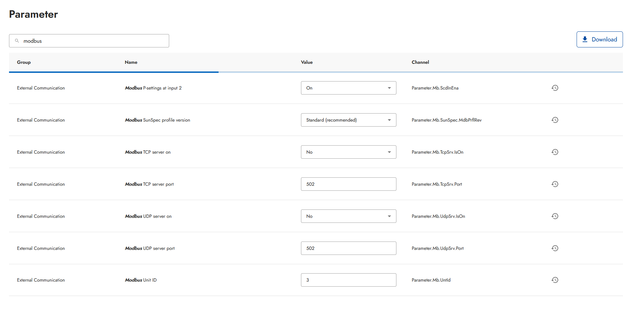Sort by the Group column header
The width and height of the screenshot is (644, 310).
coord(24,62)
